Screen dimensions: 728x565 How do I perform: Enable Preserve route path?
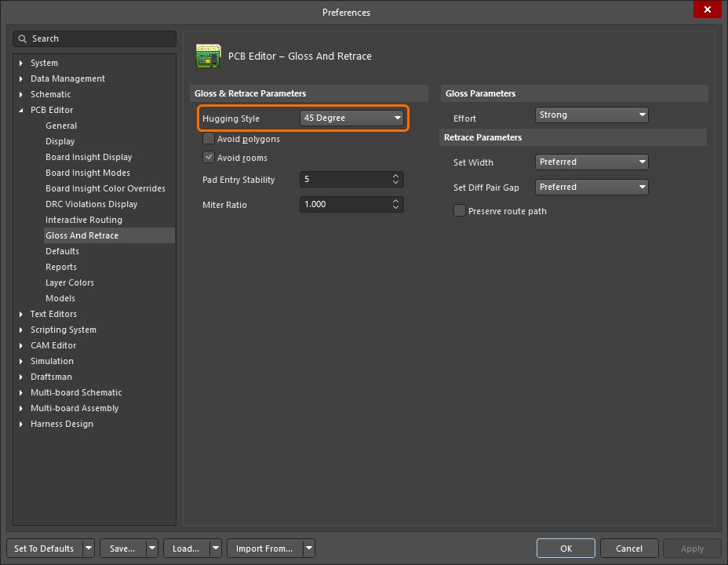pos(458,210)
